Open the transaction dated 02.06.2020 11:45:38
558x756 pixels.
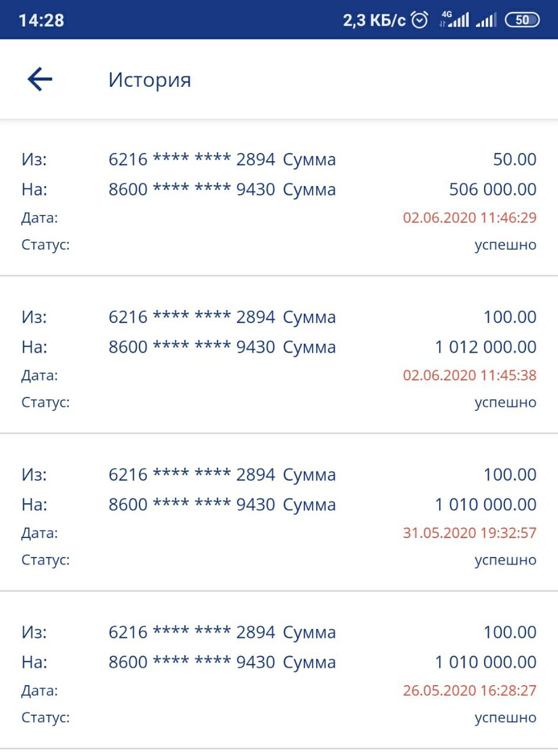click(x=279, y=359)
